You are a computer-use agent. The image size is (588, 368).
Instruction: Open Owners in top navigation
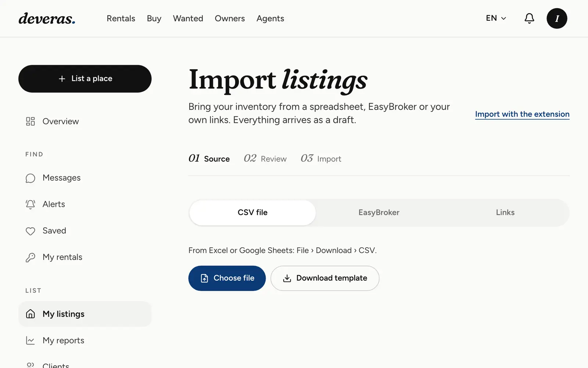pos(230,18)
